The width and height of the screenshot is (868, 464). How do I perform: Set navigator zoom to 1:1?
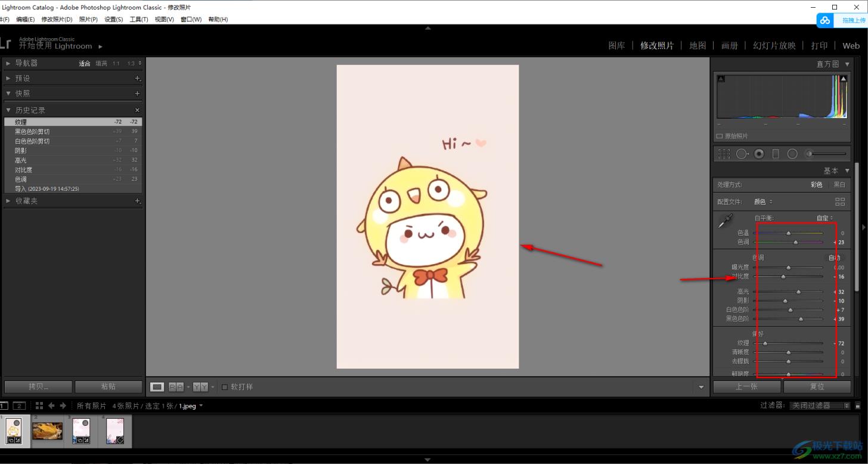pyautogui.click(x=116, y=63)
